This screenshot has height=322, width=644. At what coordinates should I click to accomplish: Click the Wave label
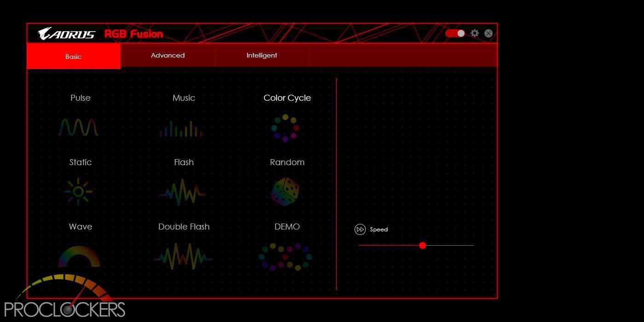point(80,227)
